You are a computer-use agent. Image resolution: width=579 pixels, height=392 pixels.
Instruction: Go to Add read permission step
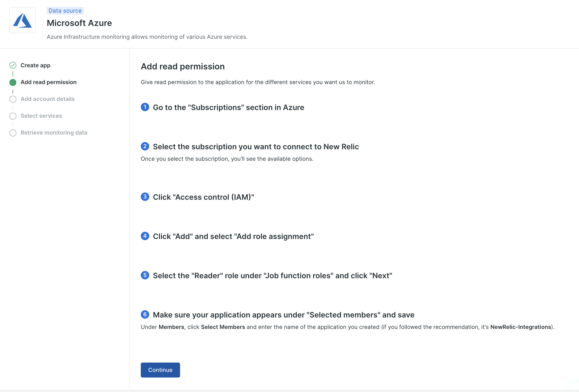pyautogui.click(x=48, y=82)
